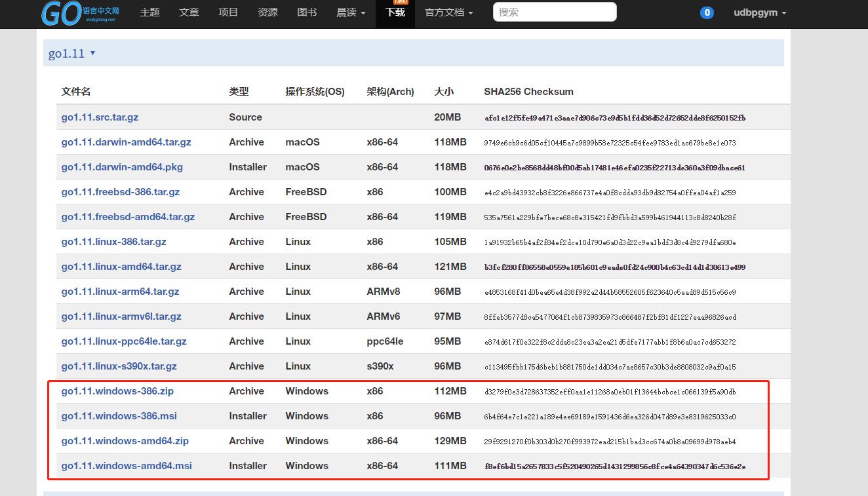Select the 105MB size cell
Screen dimensions: 868x496
coord(450,242)
